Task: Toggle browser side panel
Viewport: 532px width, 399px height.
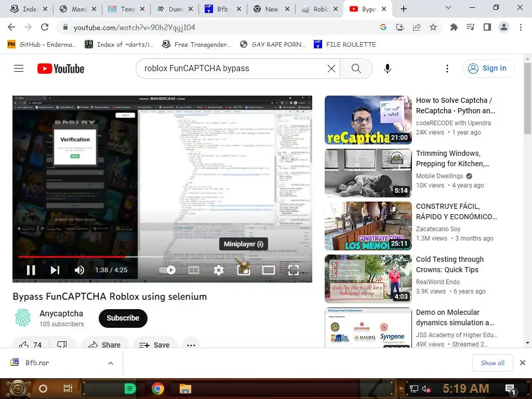Action: click(x=487, y=27)
